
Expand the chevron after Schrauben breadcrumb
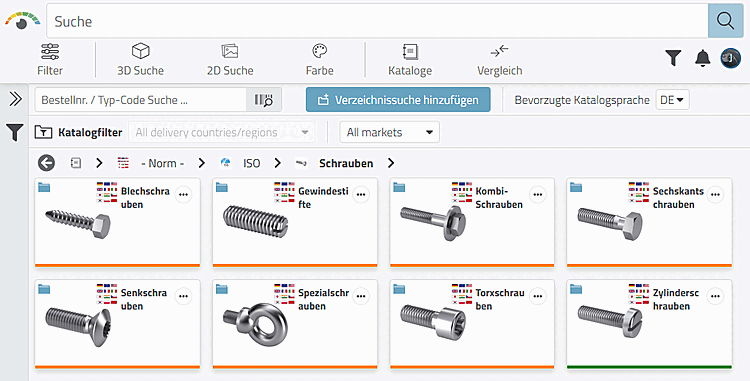[x=391, y=163]
